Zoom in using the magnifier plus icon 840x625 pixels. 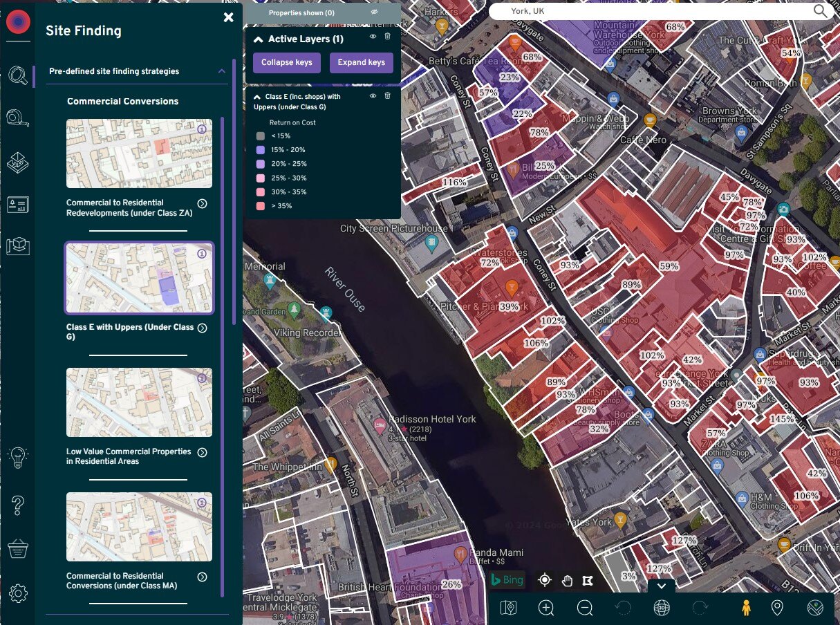tap(546, 608)
